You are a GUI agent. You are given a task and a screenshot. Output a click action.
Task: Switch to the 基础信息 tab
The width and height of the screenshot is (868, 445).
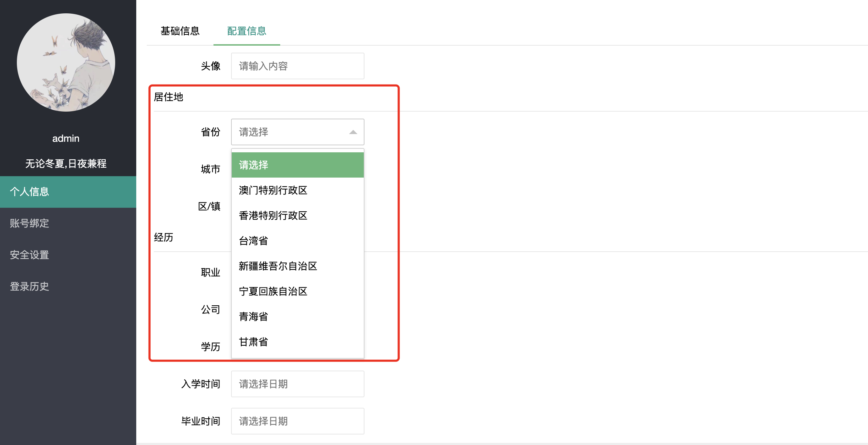[180, 31]
